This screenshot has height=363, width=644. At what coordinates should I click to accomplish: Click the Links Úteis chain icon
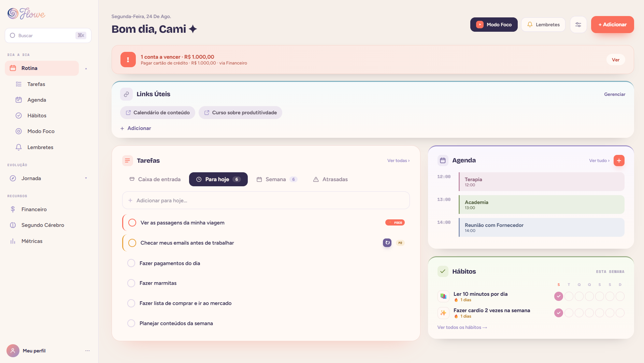tap(126, 94)
